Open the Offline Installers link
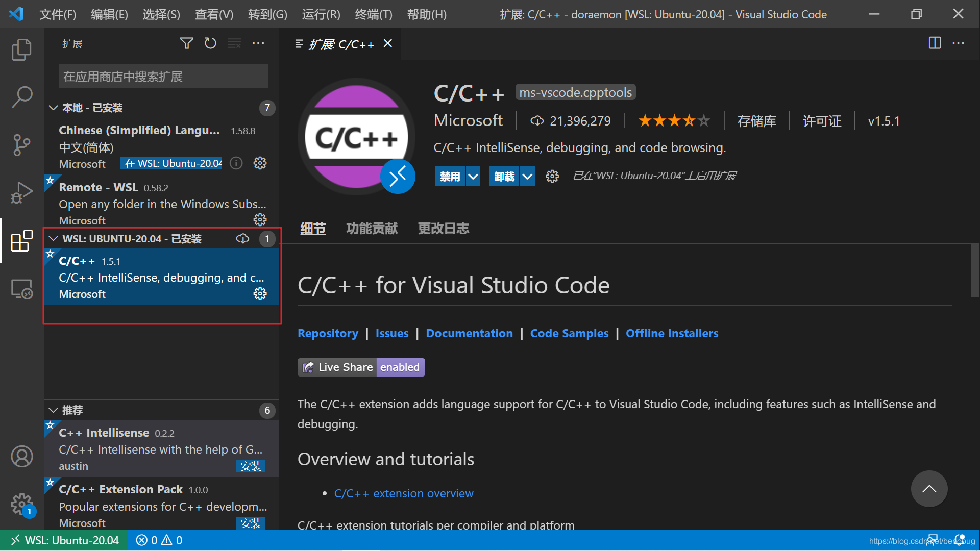Image resolution: width=980 pixels, height=551 pixels. pos(672,333)
